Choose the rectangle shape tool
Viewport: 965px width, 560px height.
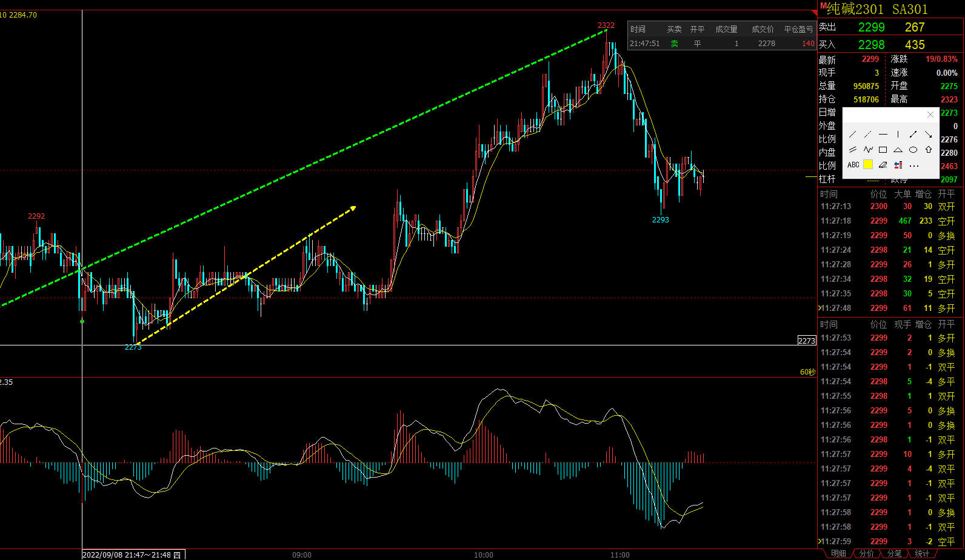[883, 150]
